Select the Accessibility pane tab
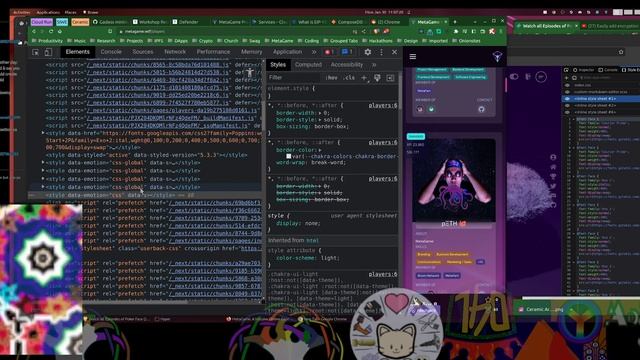This screenshot has width=640, height=360. coord(347,64)
